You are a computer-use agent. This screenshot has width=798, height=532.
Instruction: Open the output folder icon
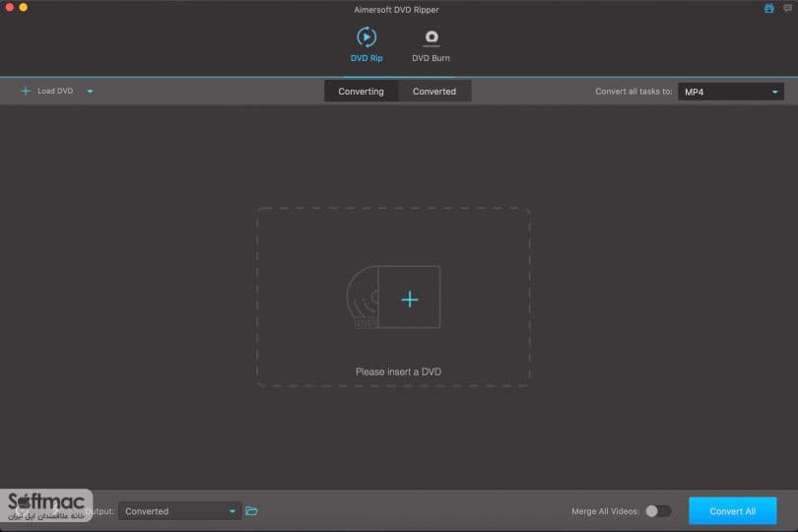[x=251, y=510]
